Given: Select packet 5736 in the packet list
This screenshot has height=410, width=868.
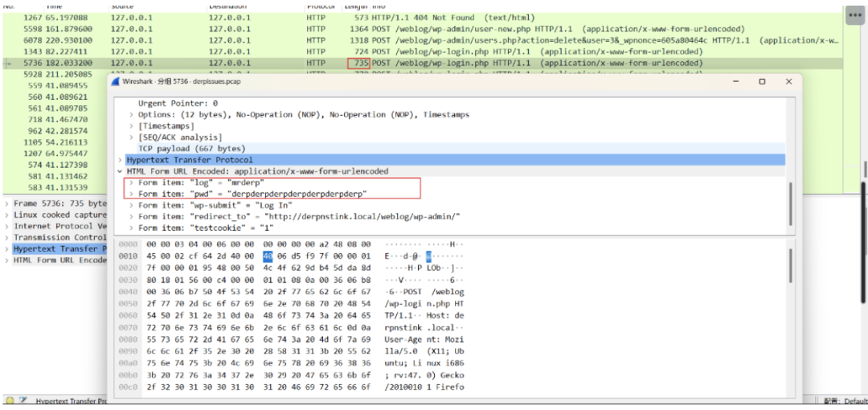Looking at the screenshot, I should click(422, 64).
